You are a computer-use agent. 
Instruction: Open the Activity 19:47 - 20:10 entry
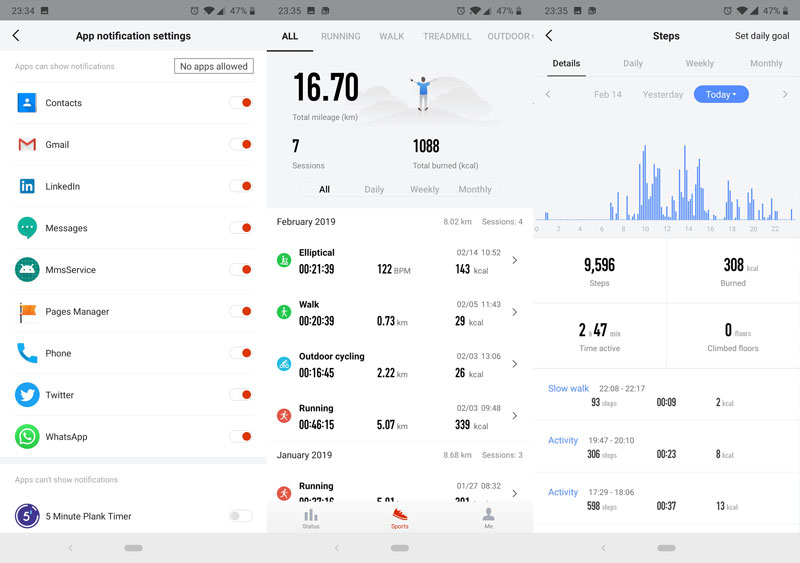pos(666,447)
